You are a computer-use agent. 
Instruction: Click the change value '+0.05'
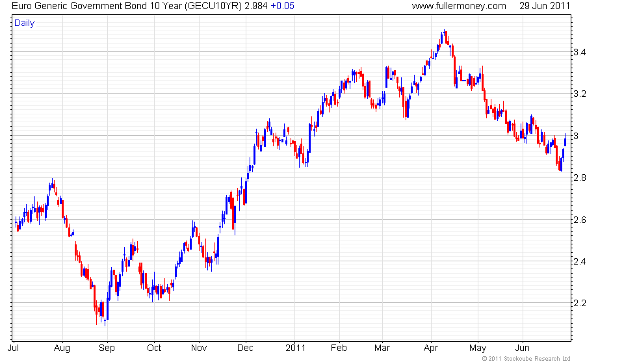[x=282, y=6]
